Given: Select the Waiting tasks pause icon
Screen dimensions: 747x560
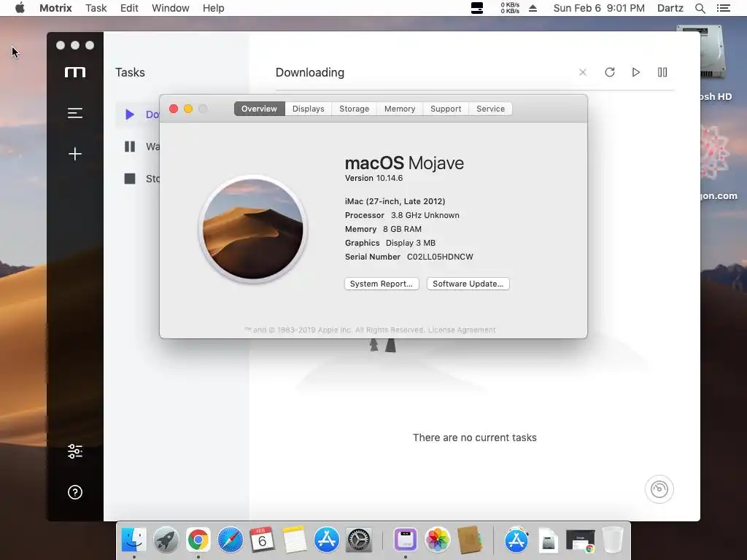Looking at the screenshot, I should (130, 146).
